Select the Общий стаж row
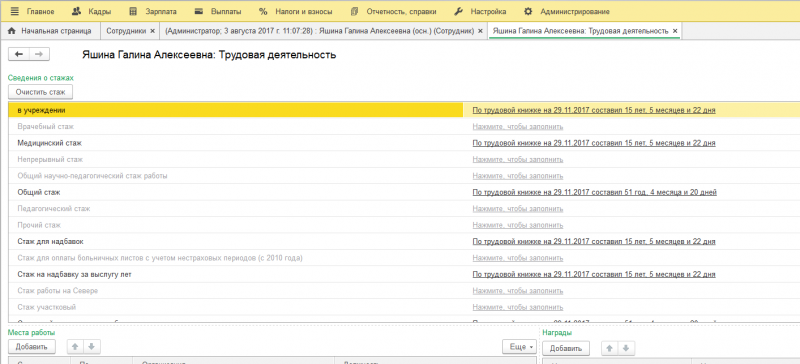The image size is (800, 364). click(x=404, y=192)
